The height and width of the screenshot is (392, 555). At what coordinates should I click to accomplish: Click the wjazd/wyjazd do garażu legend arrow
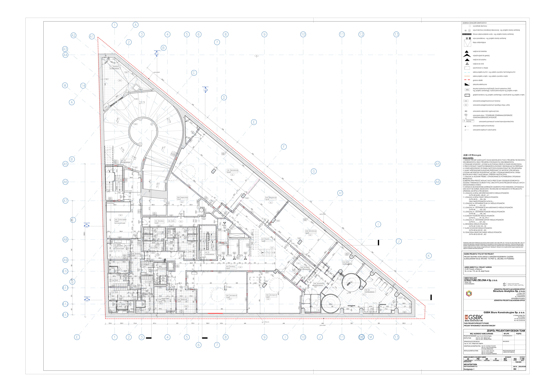point(467,55)
